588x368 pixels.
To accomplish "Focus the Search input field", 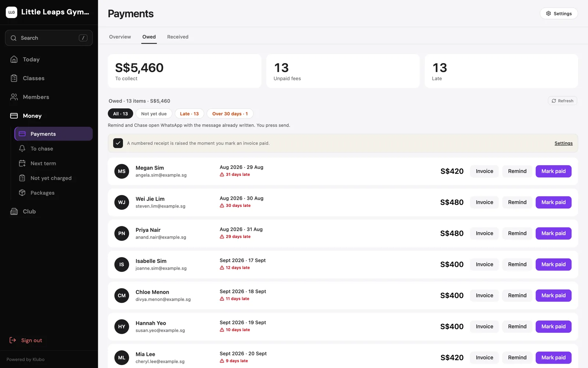I will (49, 38).
